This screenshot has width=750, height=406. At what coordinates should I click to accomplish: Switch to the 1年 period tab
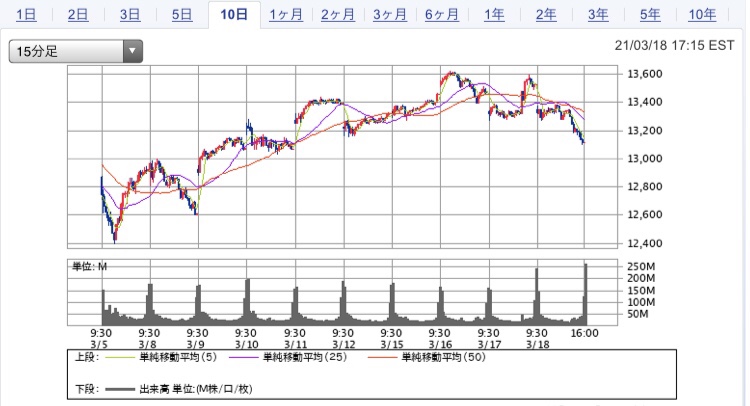494,15
